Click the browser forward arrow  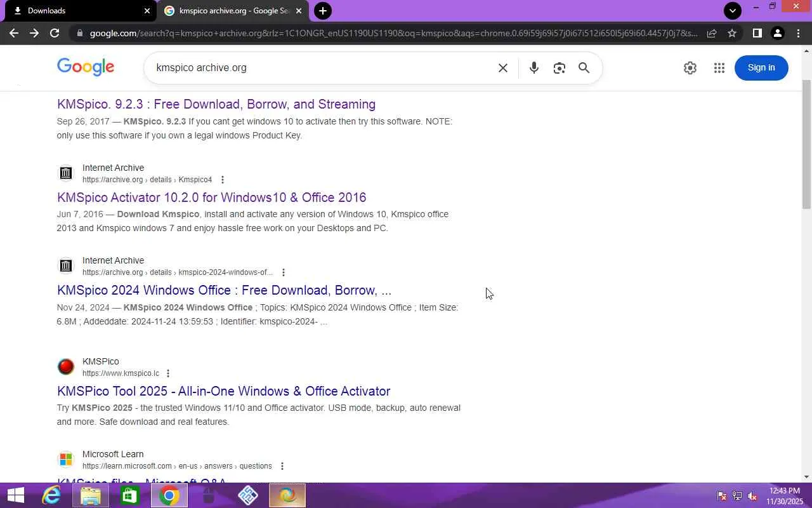(x=34, y=33)
